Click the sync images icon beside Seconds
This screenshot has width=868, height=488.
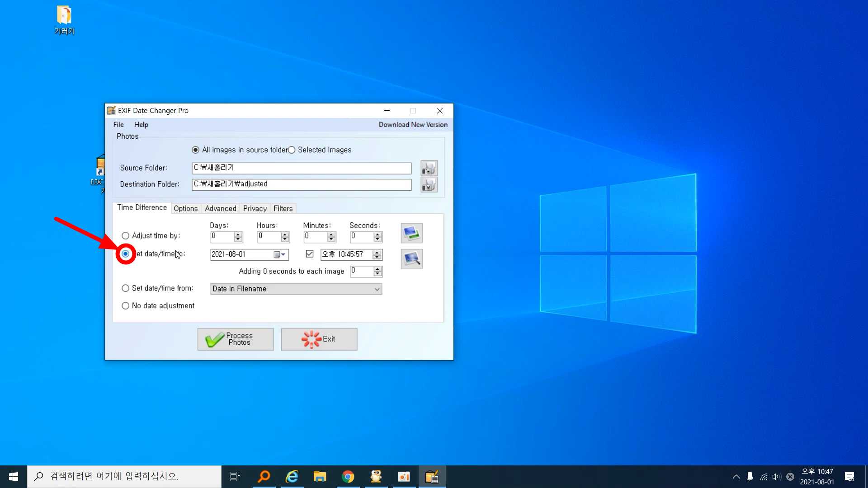(x=411, y=233)
